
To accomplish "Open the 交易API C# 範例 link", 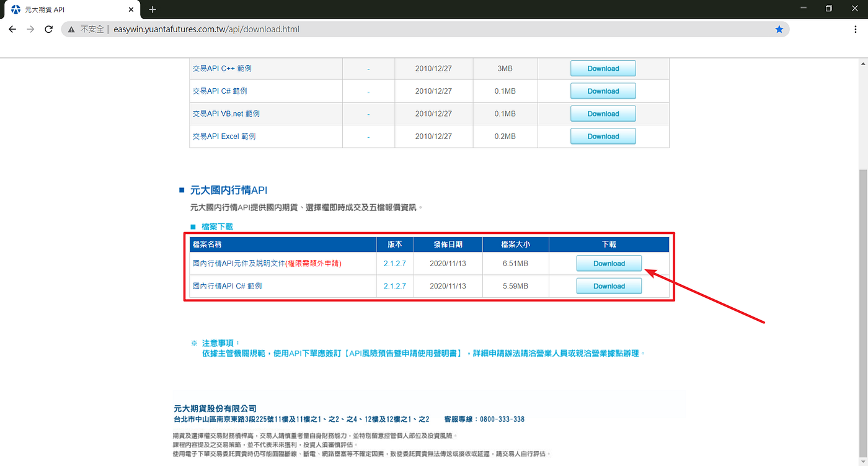I will (219, 91).
